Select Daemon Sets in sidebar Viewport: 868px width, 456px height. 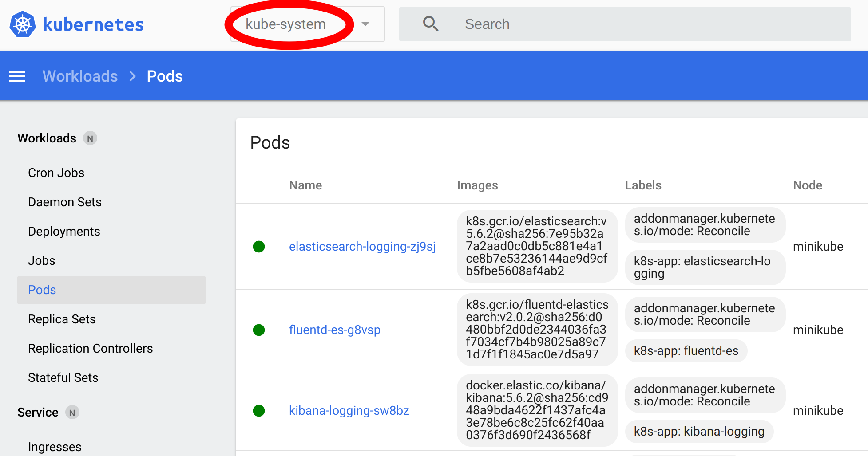coord(65,202)
